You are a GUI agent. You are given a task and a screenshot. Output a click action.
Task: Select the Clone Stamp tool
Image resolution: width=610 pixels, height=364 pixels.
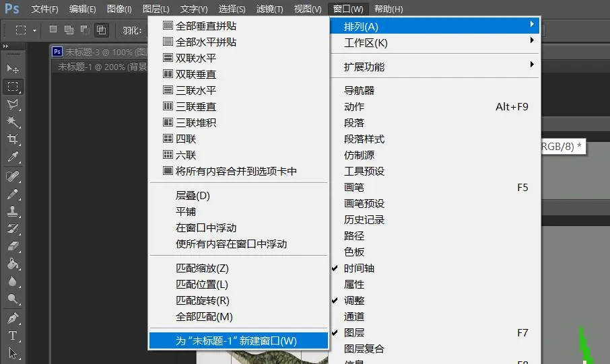click(x=12, y=211)
